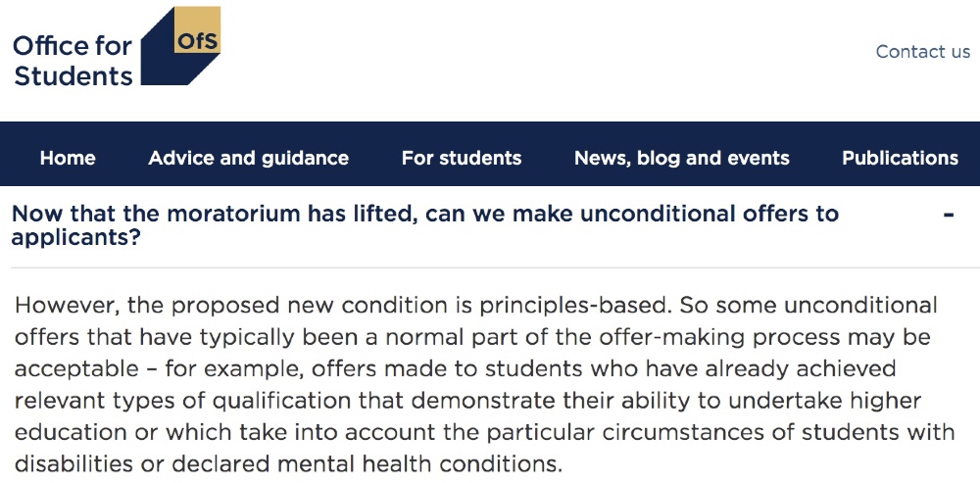Click the Contact us link
The width and height of the screenshot is (980, 483).
click(x=922, y=52)
